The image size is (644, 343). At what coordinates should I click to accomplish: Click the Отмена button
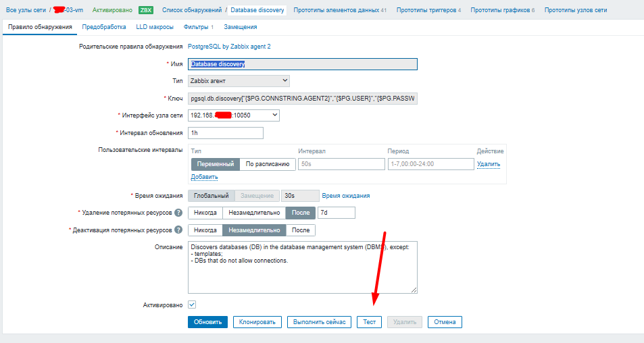pyautogui.click(x=445, y=321)
